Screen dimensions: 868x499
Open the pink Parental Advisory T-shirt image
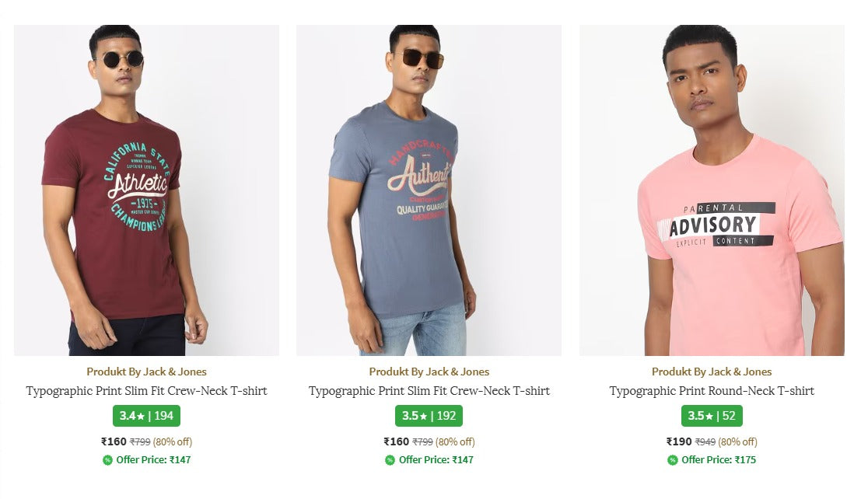712,190
